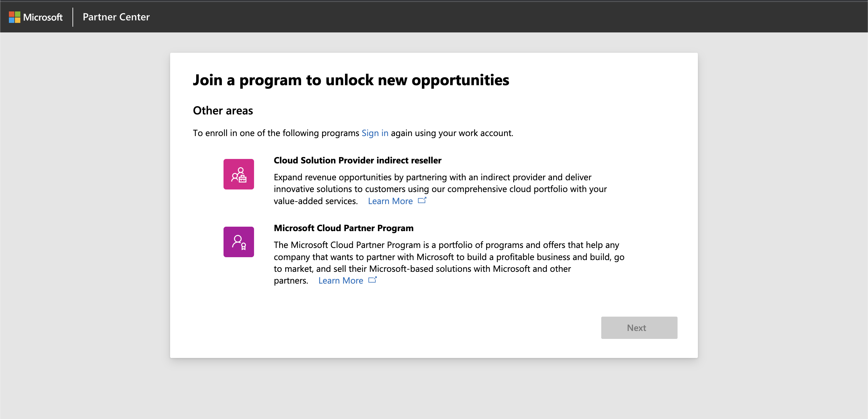868x419 pixels.
Task: Click the 'Join a program' main heading
Action: click(x=351, y=80)
